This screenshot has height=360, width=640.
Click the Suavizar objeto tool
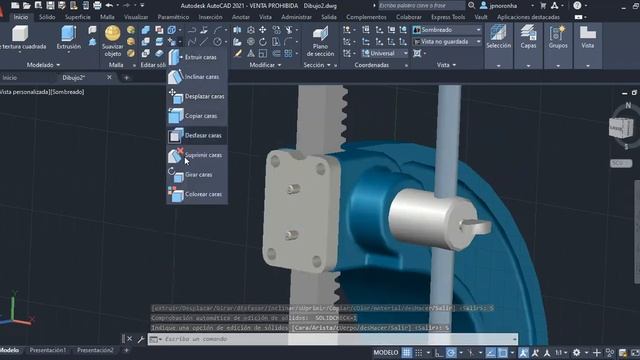113,41
